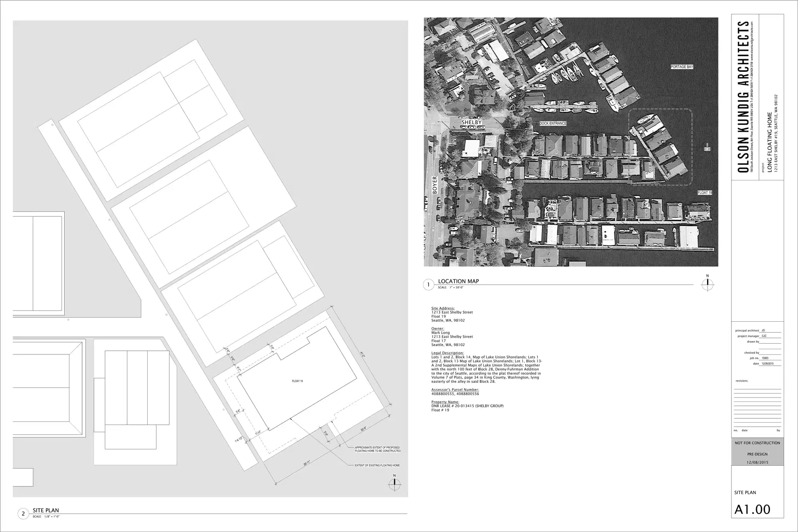Click the job no. 15063 entry
Viewport: 798px width, 532px height.
[765, 358]
